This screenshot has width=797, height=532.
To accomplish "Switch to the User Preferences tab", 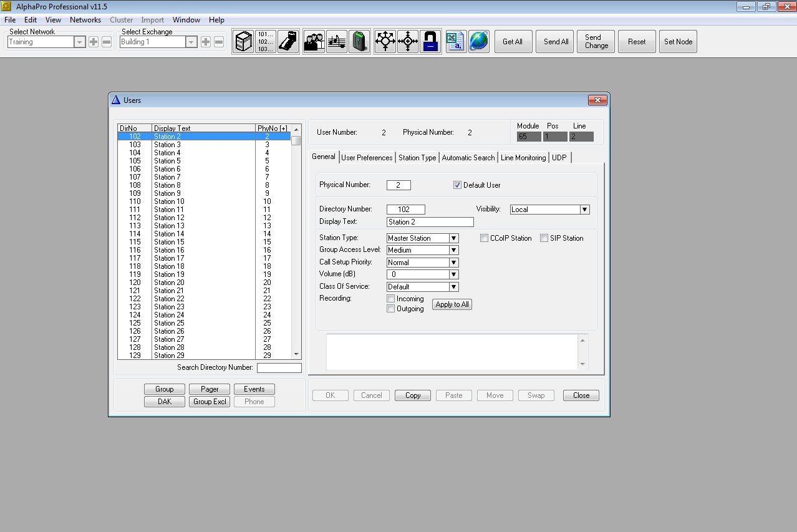I will pos(367,158).
